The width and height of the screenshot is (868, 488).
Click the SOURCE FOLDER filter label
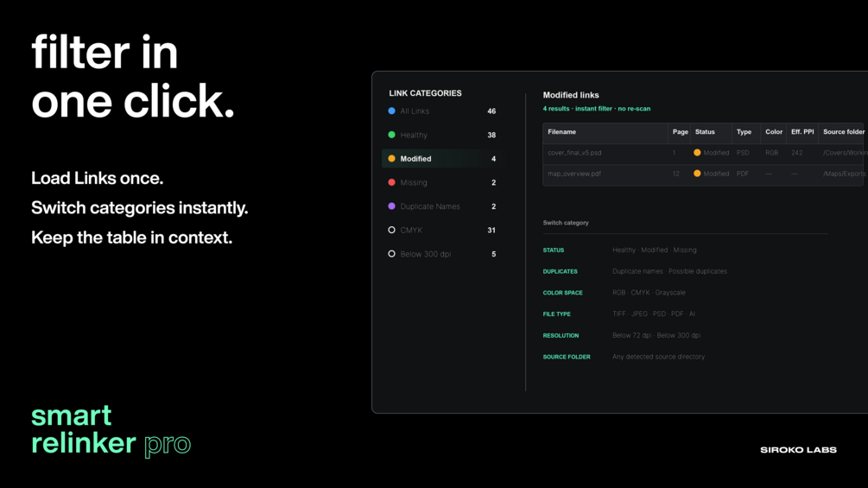(x=567, y=357)
